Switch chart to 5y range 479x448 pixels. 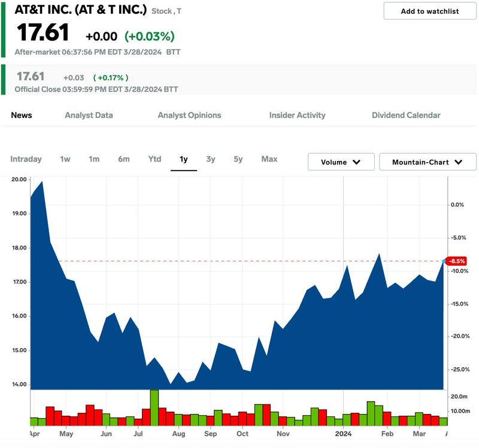pyautogui.click(x=238, y=159)
